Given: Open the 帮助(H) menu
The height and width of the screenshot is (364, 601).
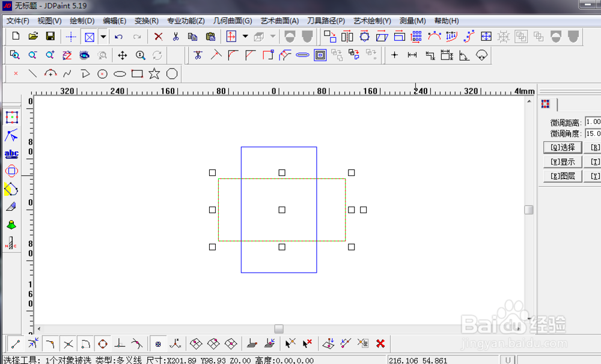Looking at the screenshot, I should coord(447,20).
